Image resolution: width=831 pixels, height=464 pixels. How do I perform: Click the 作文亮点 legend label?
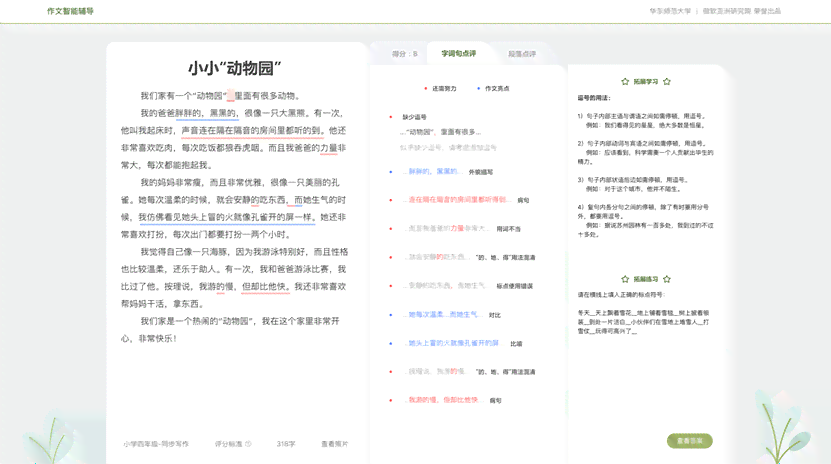click(497, 88)
